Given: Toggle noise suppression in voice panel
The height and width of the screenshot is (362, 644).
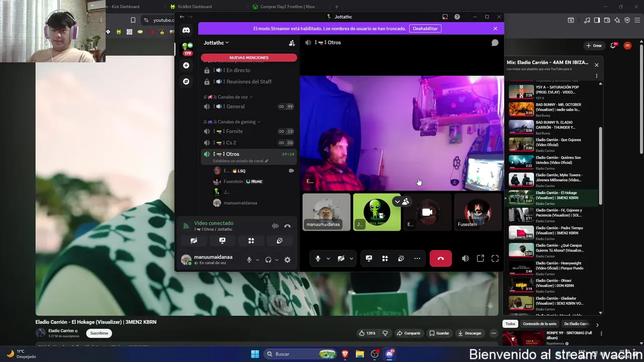Looking at the screenshot, I should click(275, 226).
